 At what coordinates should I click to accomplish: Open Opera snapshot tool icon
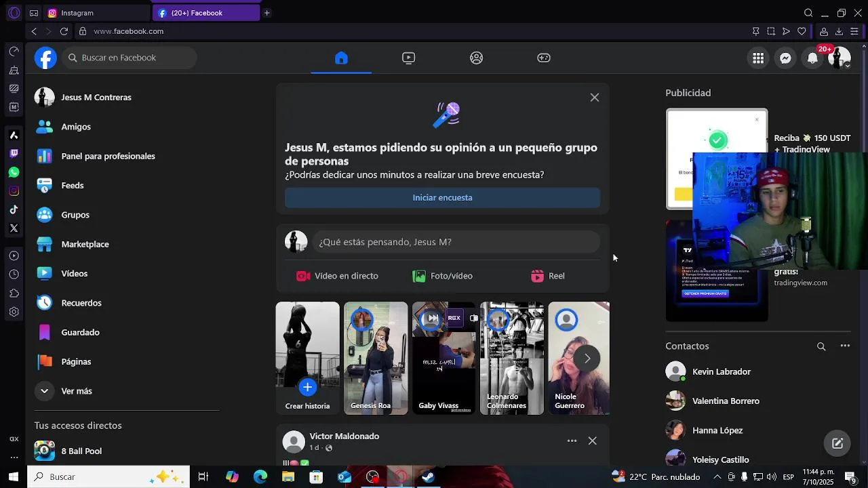point(771,31)
